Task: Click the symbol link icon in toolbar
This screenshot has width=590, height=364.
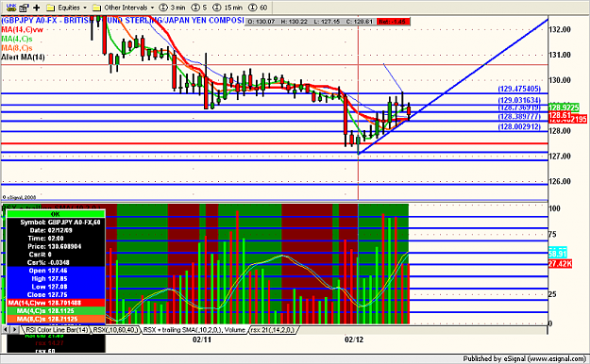Action: click(x=11, y=8)
